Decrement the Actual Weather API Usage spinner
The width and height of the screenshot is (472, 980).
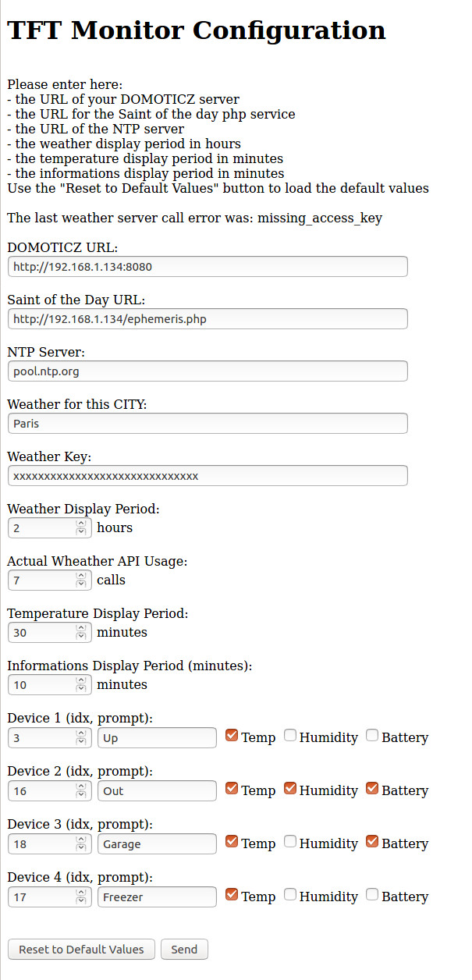coord(81,584)
